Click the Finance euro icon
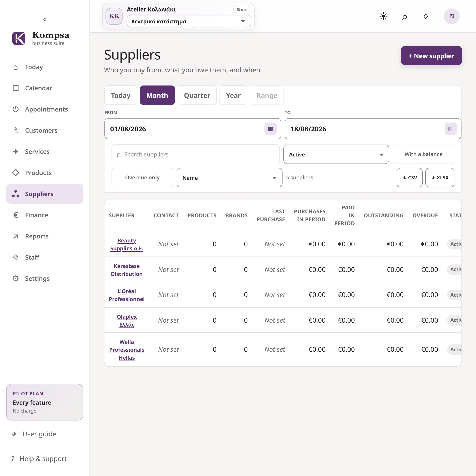The height and width of the screenshot is (476, 476). 15,215
